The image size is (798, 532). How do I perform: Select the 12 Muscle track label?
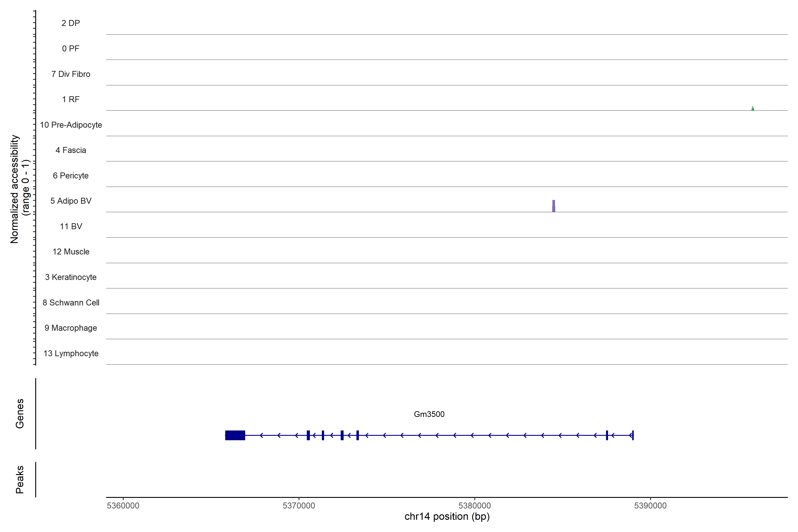coord(70,252)
